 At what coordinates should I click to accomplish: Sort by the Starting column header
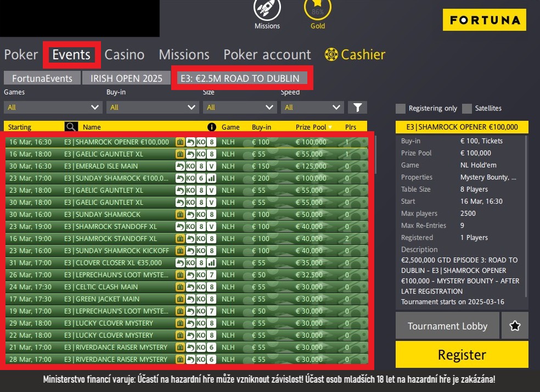tap(20, 127)
